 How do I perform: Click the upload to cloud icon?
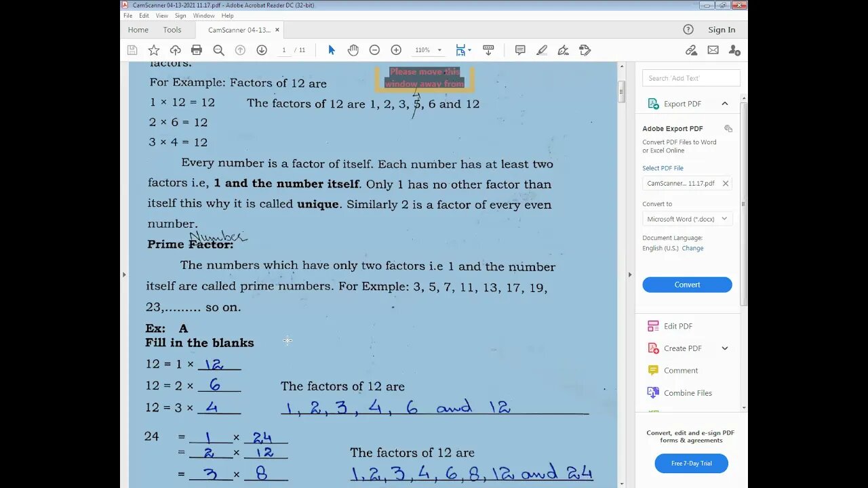tap(175, 50)
